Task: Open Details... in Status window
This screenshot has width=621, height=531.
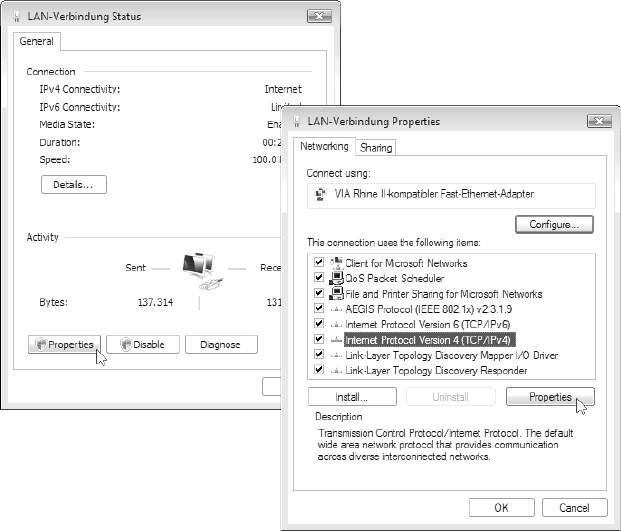Action: click(x=74, y=185)
